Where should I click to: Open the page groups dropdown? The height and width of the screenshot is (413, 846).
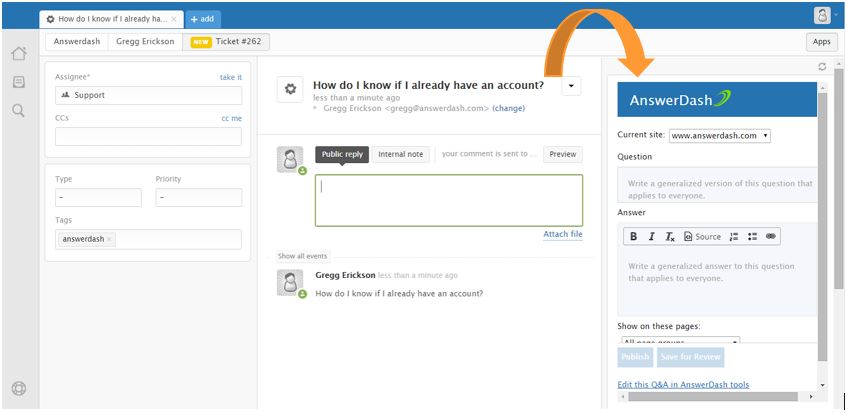point(680,340)
